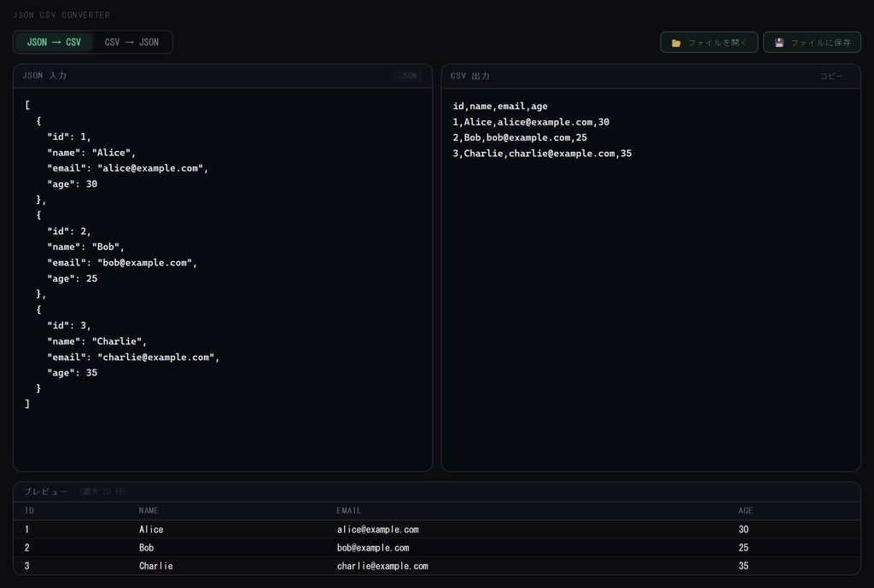Viewport: 874px width, 588px height.
Task: Click the "email": "bob@example.com" JSON line
Action: (x=122, y=263)
